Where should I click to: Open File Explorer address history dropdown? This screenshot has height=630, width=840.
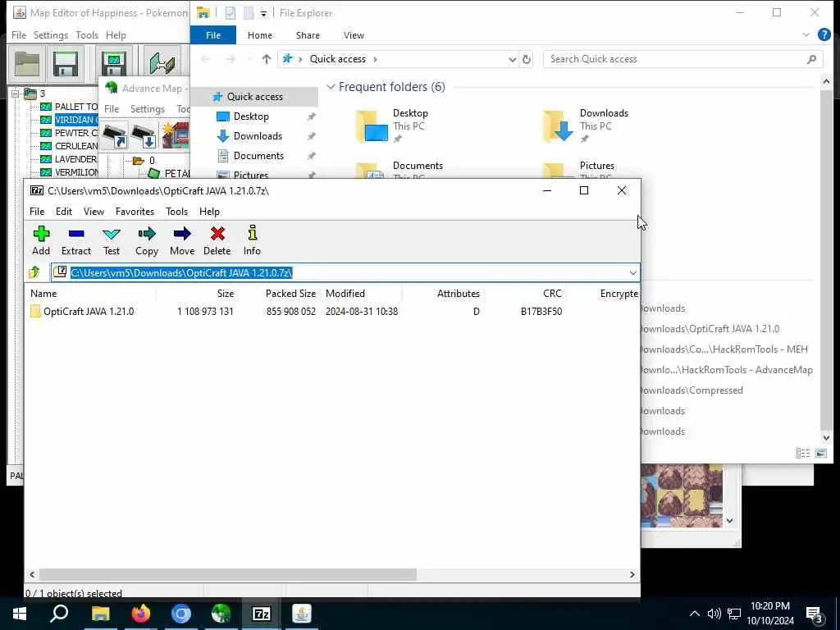click(512, 59)
